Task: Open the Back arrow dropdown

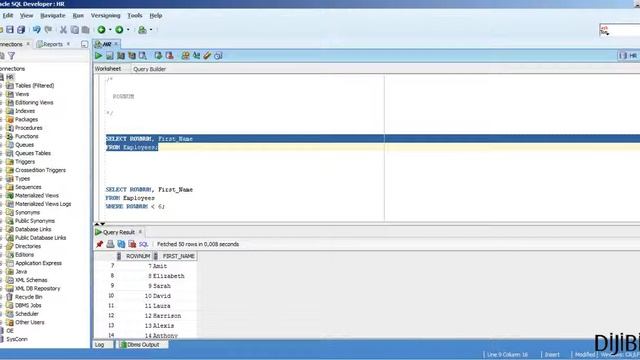Action: (110, 29)
